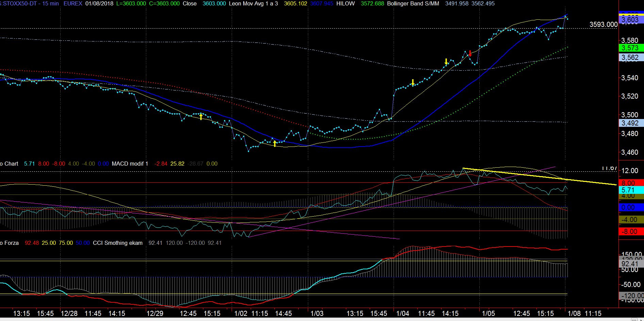The image size is (644, 321).
Task: Click the EUREX exchange label
Action: point(73,3)
